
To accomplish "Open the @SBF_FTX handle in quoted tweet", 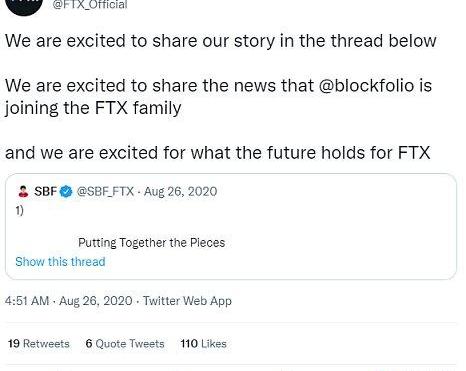I will [105, 192].
